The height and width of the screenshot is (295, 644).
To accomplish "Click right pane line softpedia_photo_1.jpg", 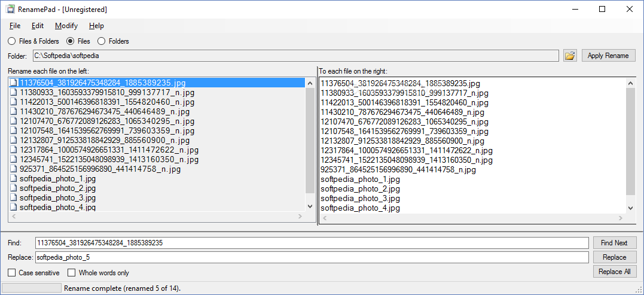I will tap(360, 180).
